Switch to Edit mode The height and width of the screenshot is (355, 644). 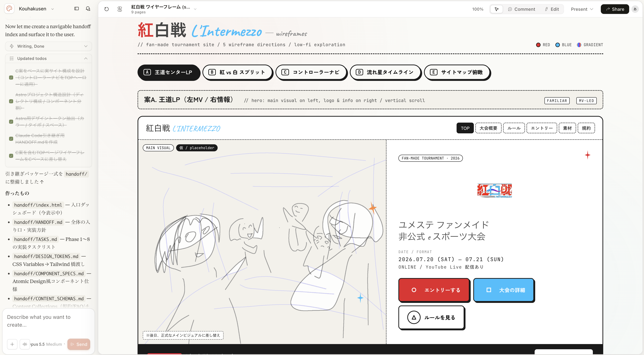[552, 9]
